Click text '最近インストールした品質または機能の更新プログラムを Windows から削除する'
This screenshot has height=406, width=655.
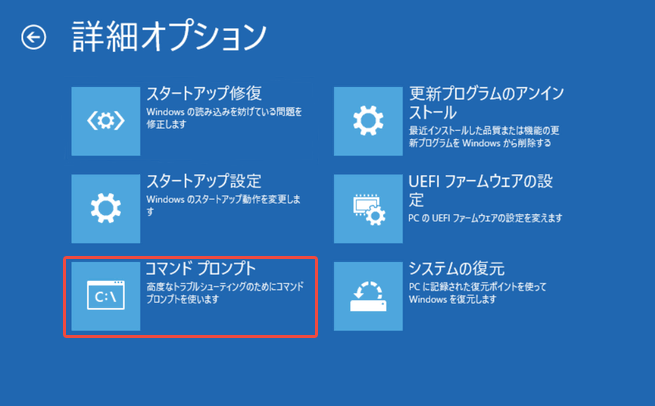point(484,137)
